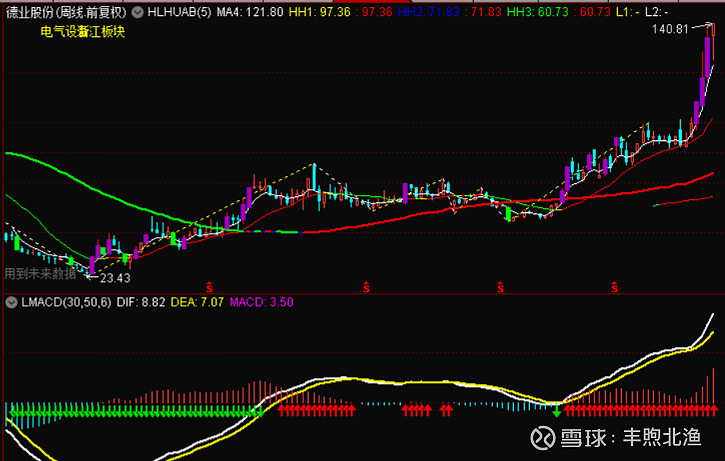
Task: Click the MA4: 121.80 value
Action: pos(250,12)
